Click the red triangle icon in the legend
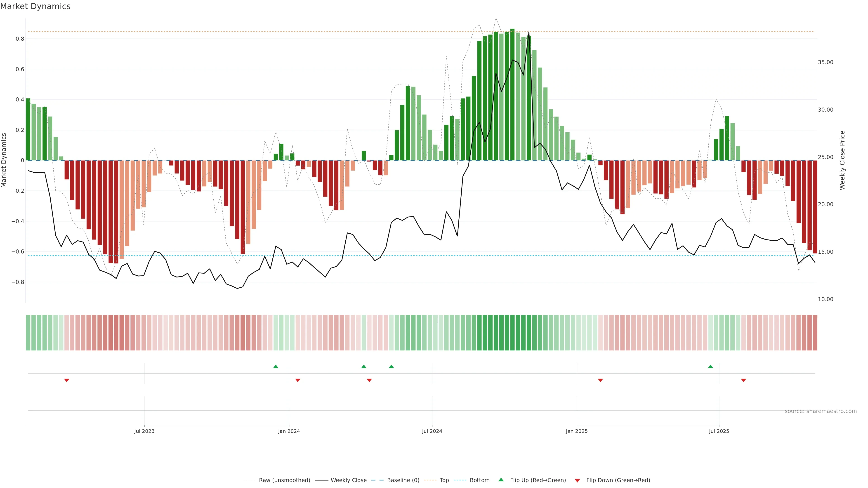 click(577, 480)
